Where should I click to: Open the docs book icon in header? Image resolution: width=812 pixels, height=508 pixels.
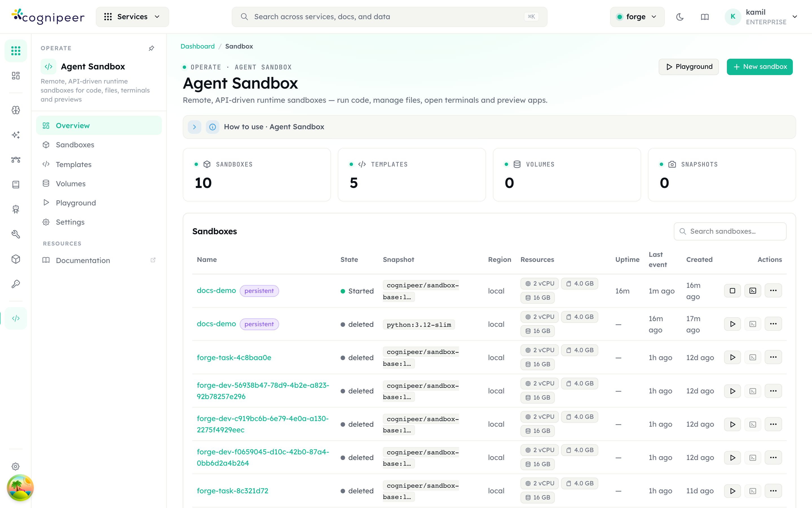click(x=705, y=17)
